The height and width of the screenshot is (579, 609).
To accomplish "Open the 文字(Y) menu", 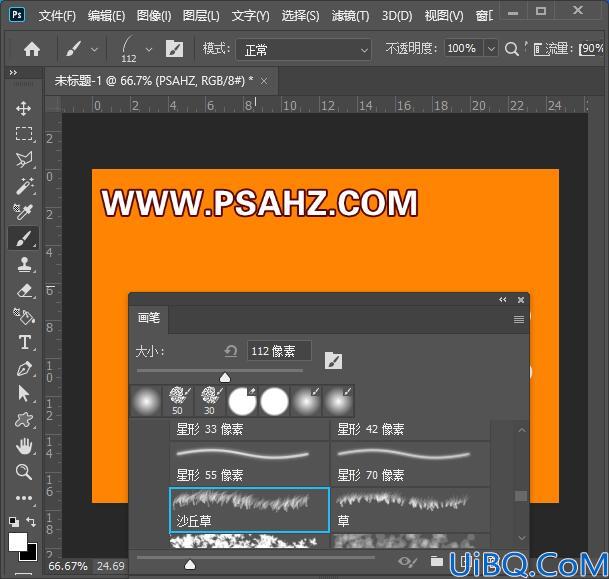I will click(x=251, y=16).
